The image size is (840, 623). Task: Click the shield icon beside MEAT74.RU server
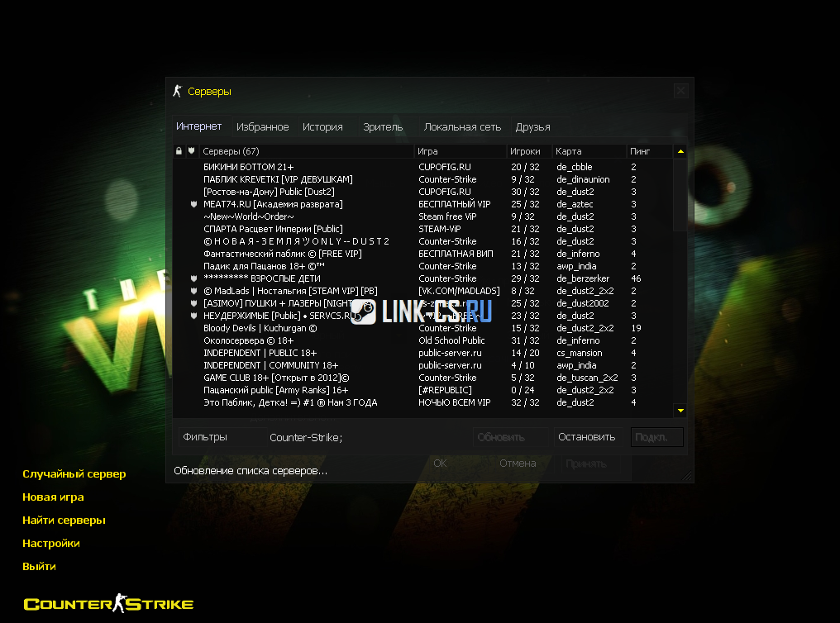(193, 204)
